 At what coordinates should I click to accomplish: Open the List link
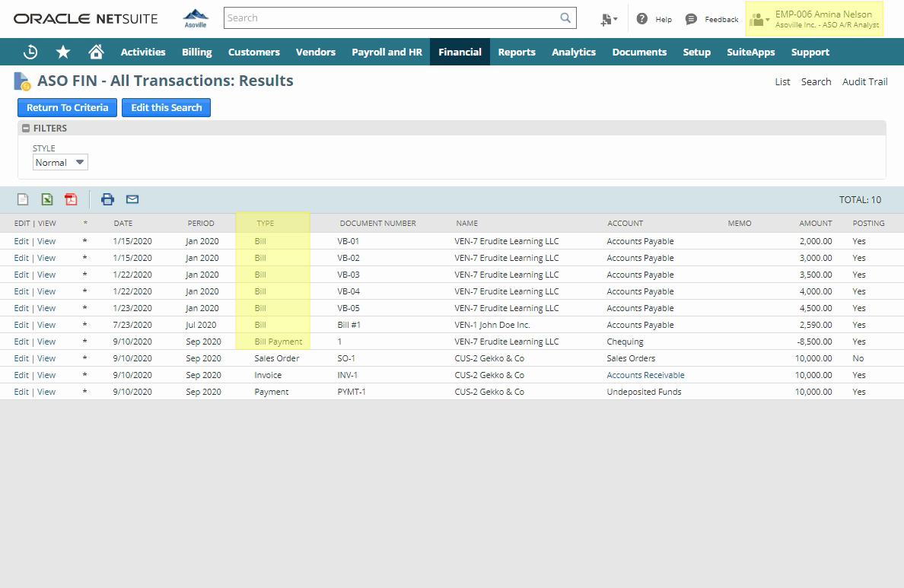coord(782,82)
